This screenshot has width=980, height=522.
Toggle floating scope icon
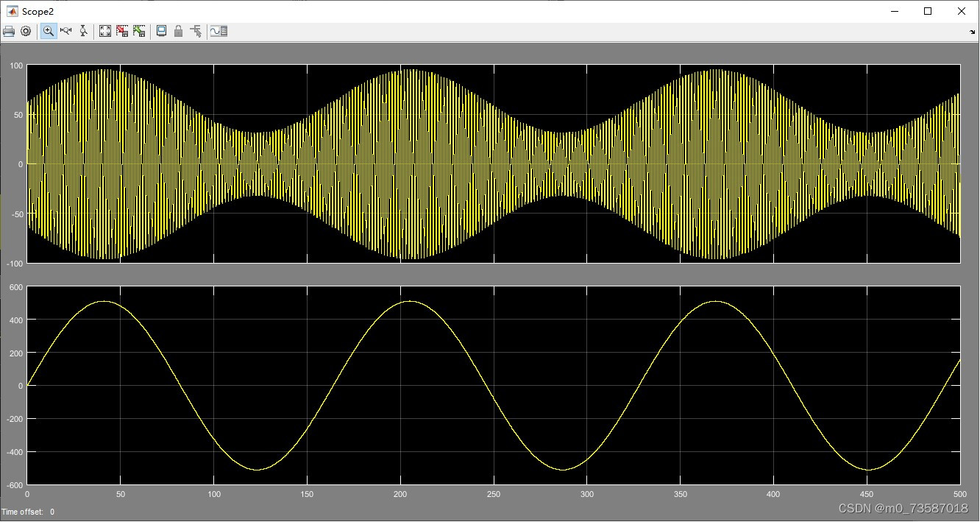pyautogui.click(x=161, y=31)
